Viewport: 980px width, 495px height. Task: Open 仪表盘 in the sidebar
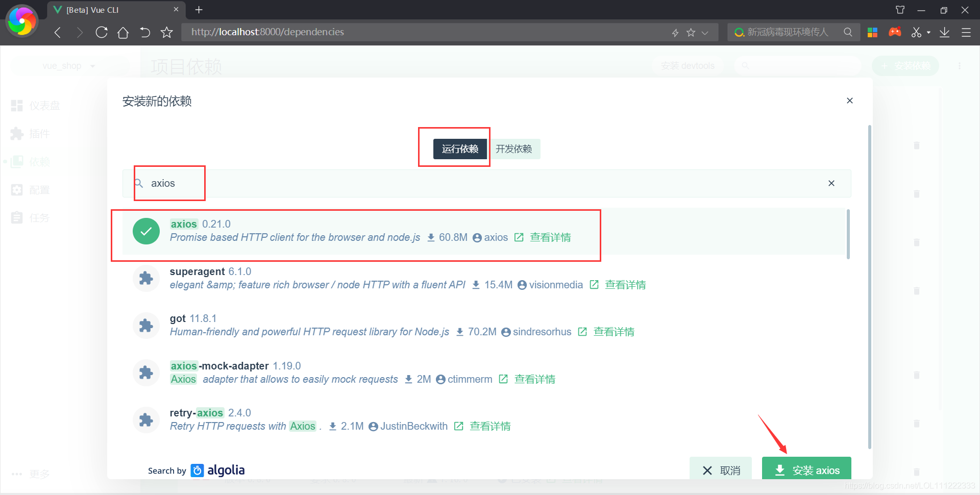[36, 106]
